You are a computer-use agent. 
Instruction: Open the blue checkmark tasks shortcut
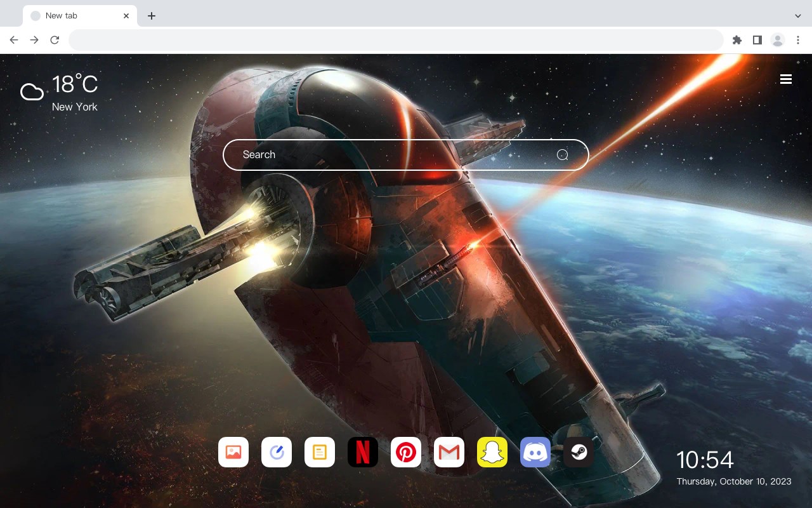click(x=277, y=452)
